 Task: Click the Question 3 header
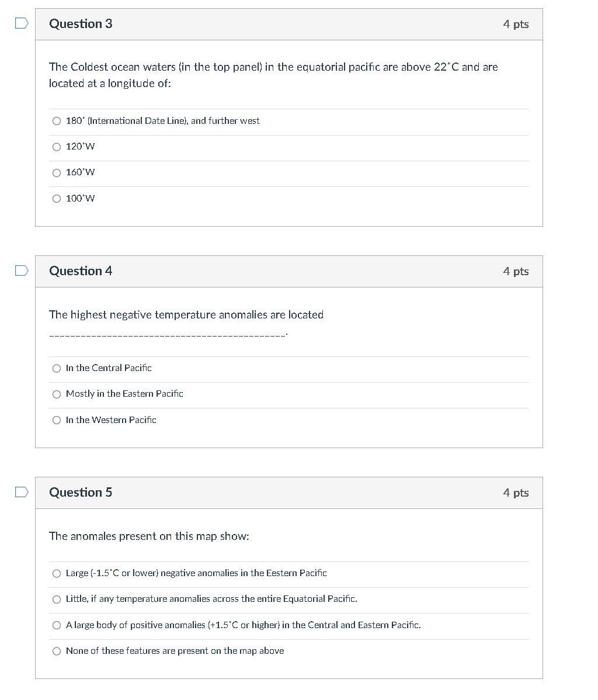81,24
